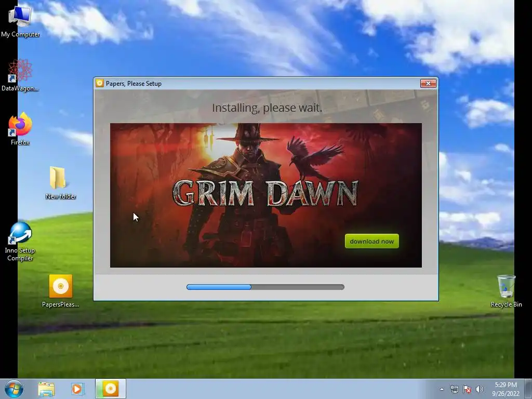Select the New folder desktop icon
Screen dimensions: 532x399
(x=60, y=183)
